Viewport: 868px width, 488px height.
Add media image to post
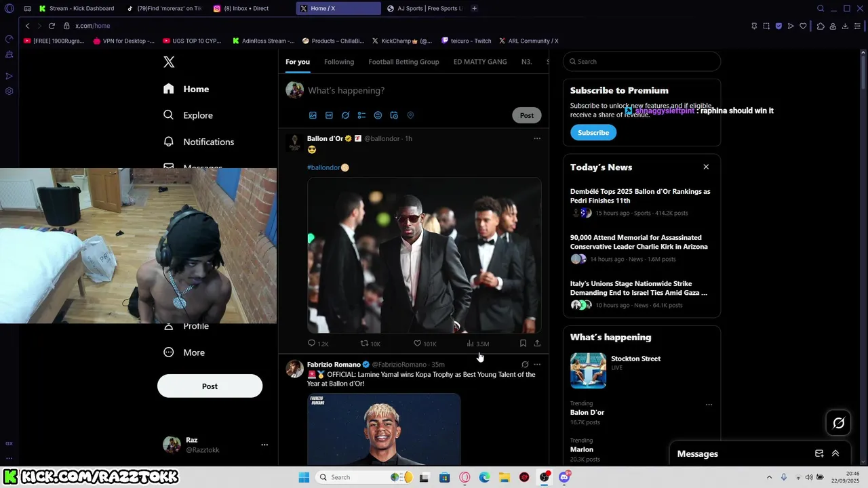[313, 115]
